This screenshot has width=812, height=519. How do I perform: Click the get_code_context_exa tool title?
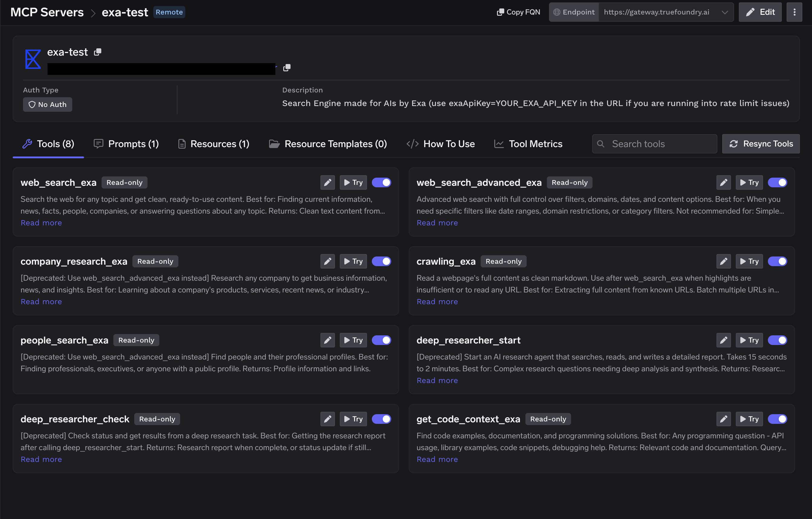[x=468, y=419]
